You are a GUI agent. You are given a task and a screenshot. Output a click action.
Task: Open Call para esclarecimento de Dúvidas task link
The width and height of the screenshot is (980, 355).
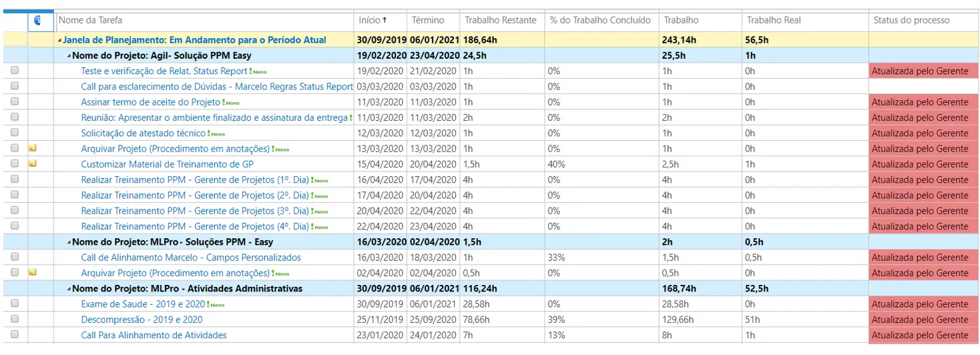pyautogui.click(x=217, y=86)
